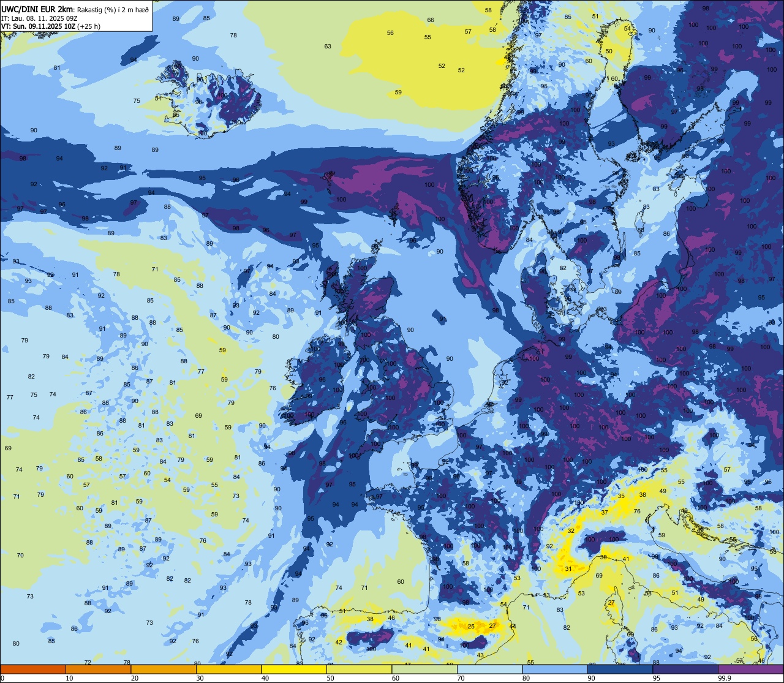Click the purple above-99.9 legend swatch
This screenshot has height=683, width=784.
tap(751, 669)
